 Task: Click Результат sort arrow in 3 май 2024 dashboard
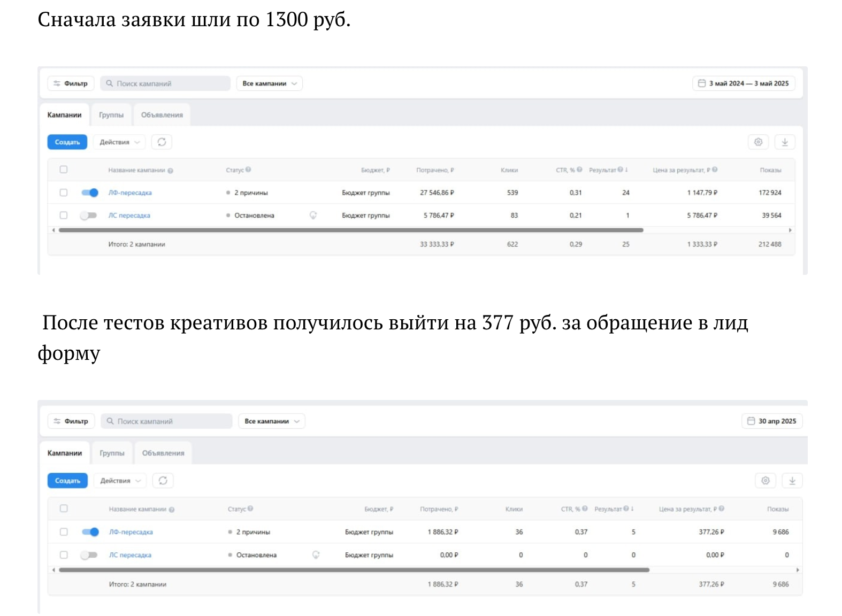pos(626,170)
